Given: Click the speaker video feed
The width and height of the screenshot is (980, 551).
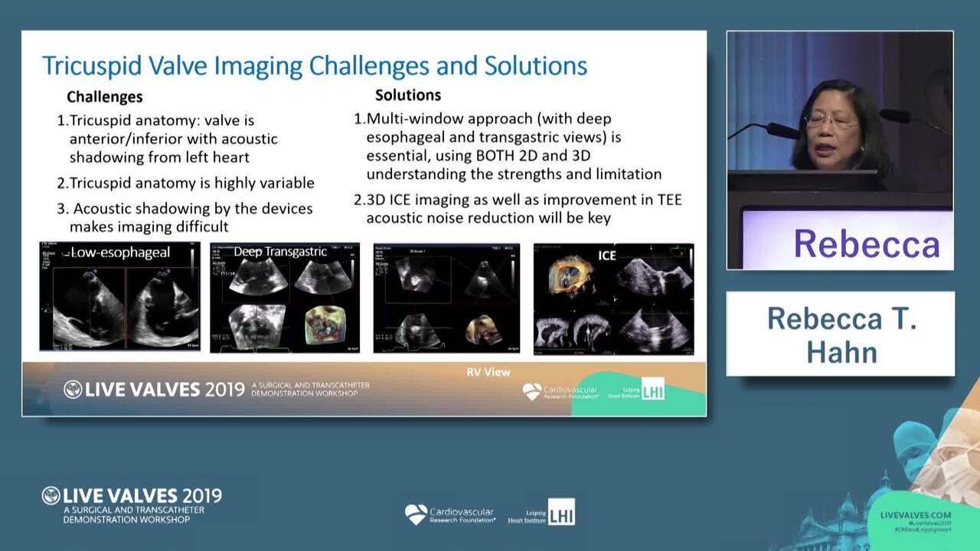Looking at the screenshot, I should click(x=840, y=150).
